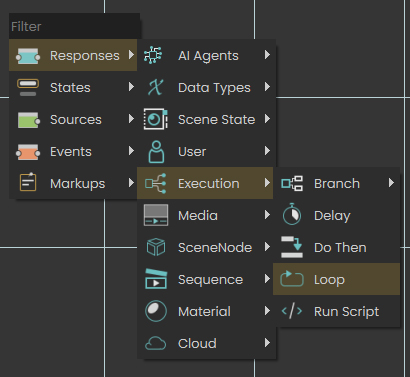Open the Material menu entry
The image size is (410, 377).
206,311
